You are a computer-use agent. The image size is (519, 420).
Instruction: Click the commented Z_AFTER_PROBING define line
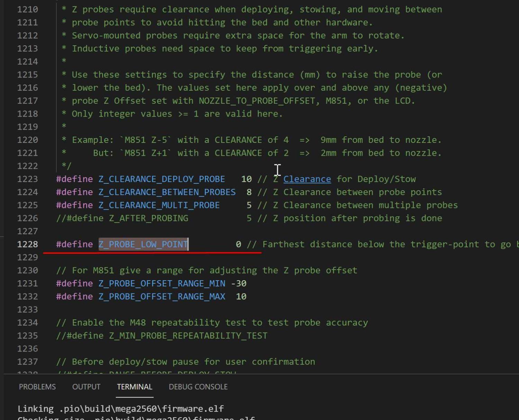pos(122,218)
